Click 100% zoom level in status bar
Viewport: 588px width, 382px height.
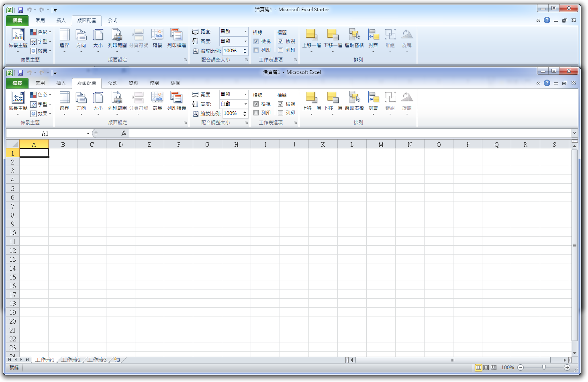click(x=508, y=367)
